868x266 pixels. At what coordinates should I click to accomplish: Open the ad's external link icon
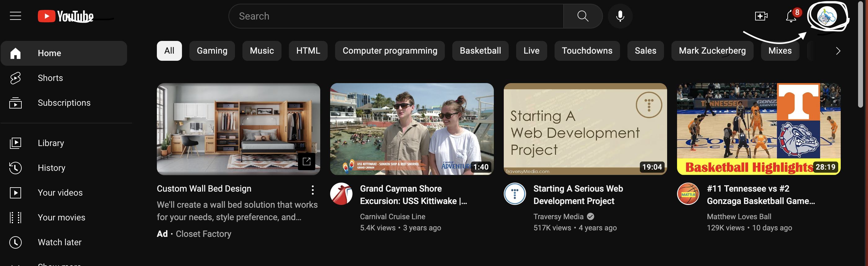(x=306, y=162)
